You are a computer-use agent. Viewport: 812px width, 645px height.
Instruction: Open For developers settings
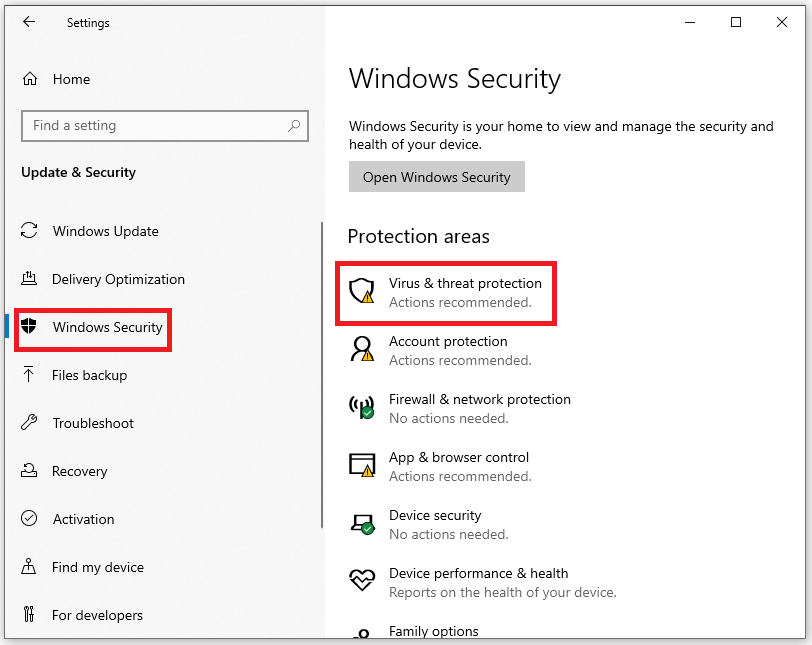(97, 615)
